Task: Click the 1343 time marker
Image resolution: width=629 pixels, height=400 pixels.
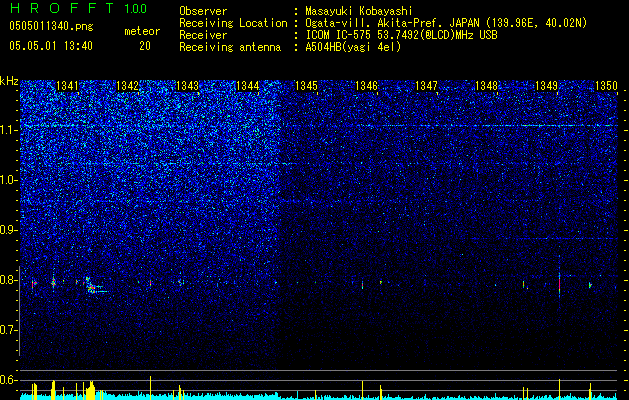Action: click(x=187, y=86)
